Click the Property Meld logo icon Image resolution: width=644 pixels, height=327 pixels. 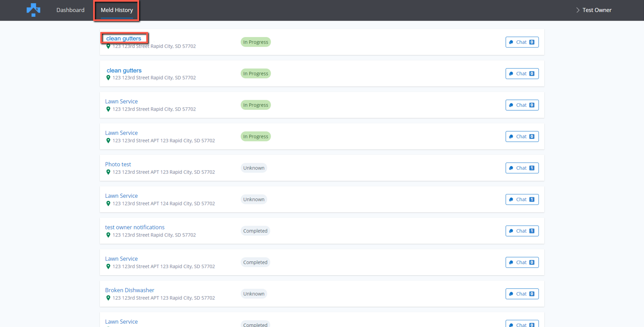point(33,10)
